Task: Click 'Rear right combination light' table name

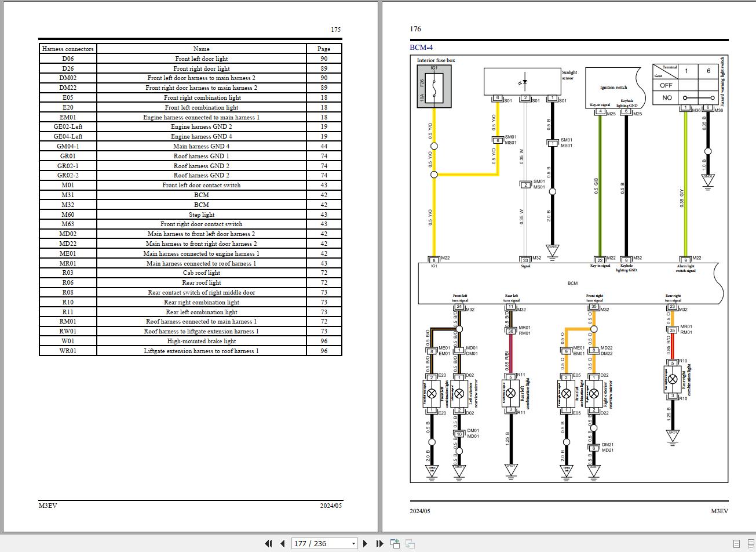Action: point(201,302)
